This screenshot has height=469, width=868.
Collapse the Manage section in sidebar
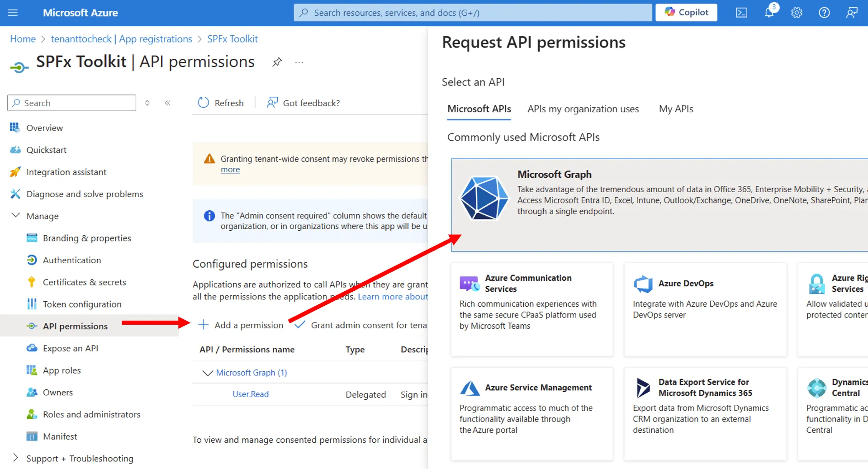click(15, 216)
